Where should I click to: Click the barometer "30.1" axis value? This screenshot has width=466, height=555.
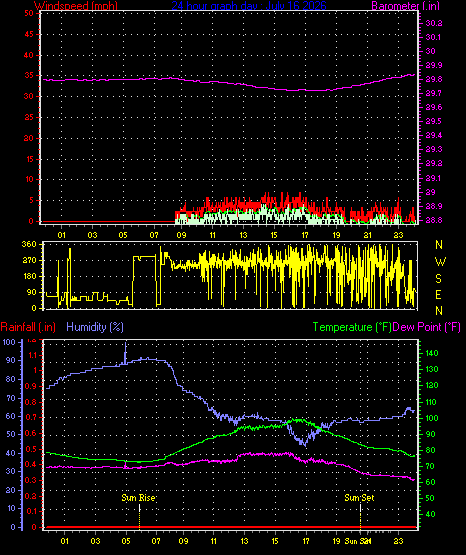[433, 37]
